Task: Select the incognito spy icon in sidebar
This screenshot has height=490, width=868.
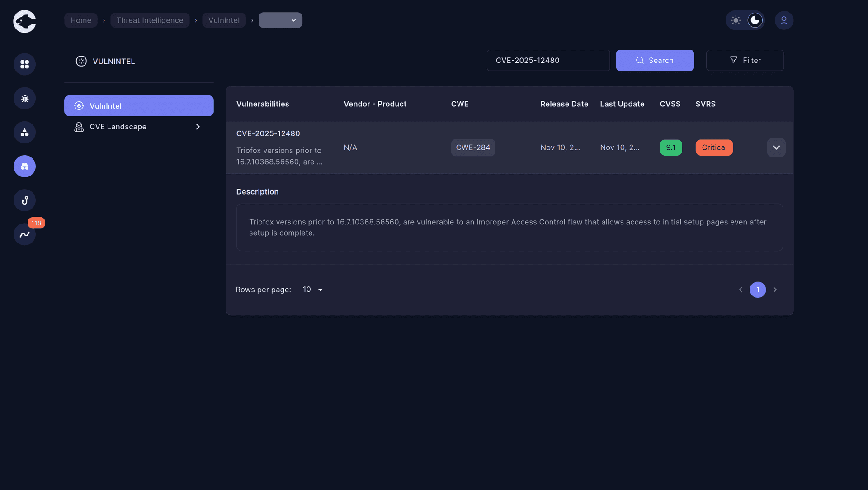Action: coord(24,166)
